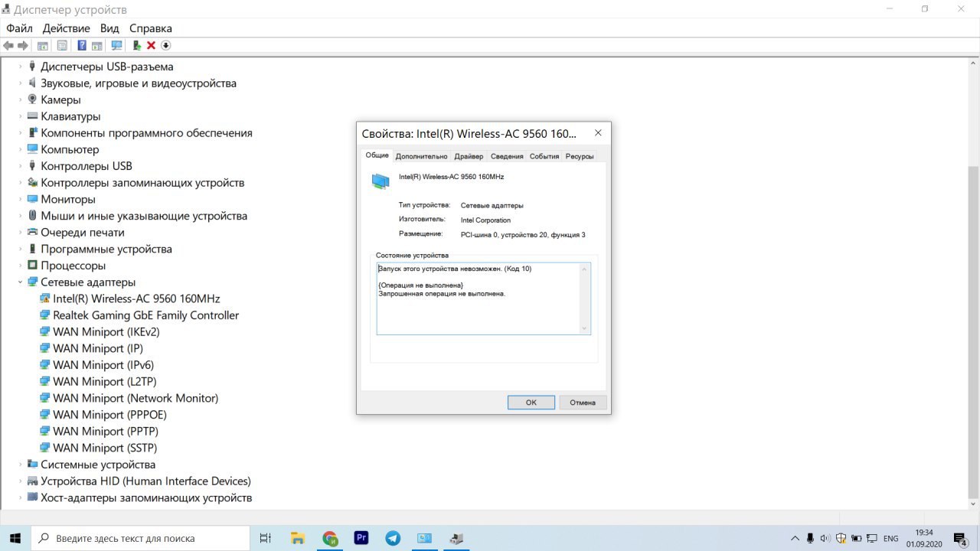This screenshot has width=980, height=551.
Task: Select Хост-адаптеры запоминающих устройств item
Action: [x=146, y=497]
